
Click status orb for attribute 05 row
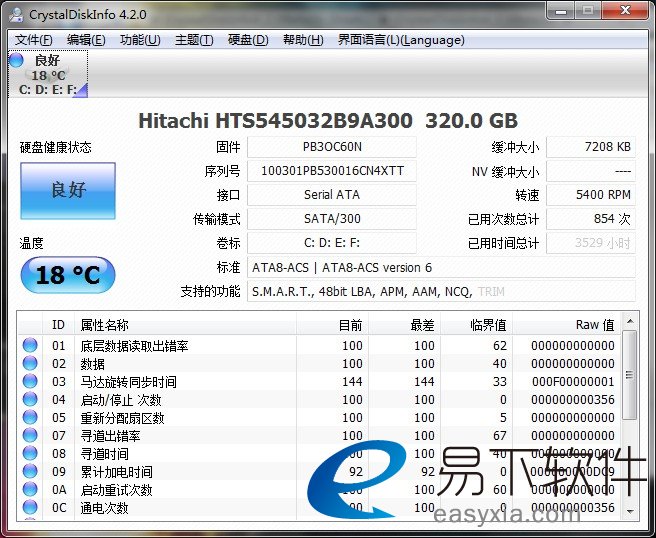coord(30,418)
